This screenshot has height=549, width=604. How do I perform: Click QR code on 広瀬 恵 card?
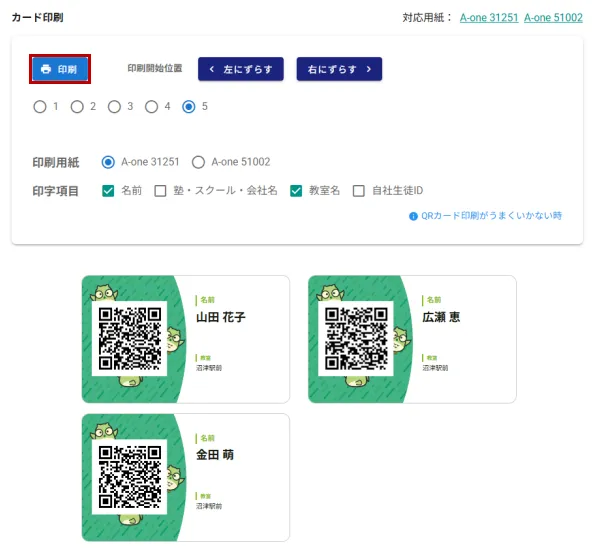click(x=356, y=339)
